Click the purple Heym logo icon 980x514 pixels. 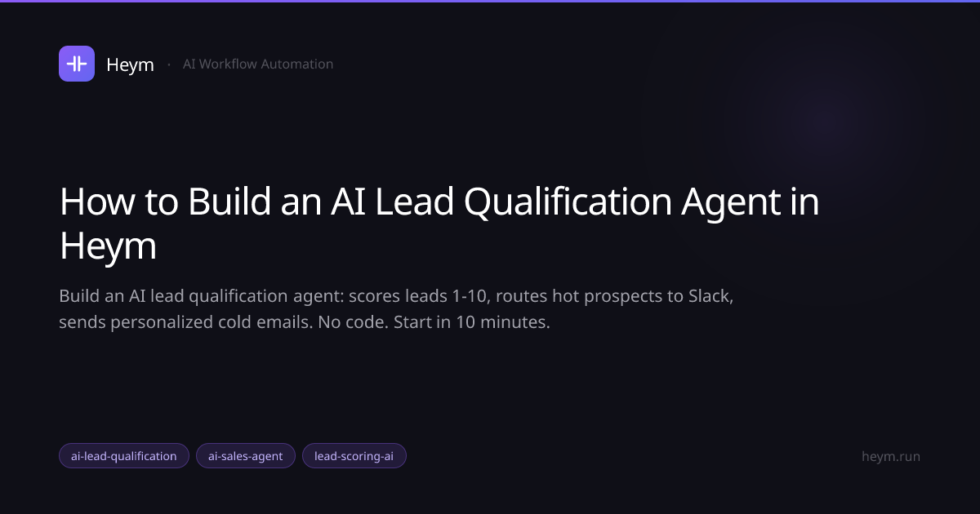tap(77, 64)
